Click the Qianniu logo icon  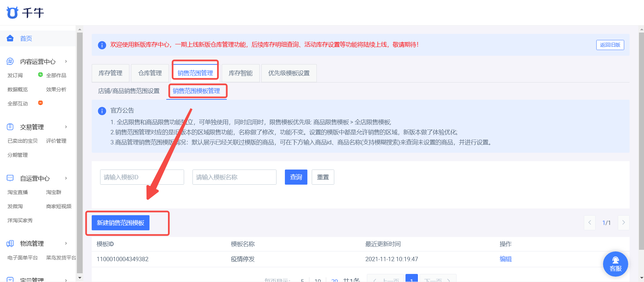(12, 12)
